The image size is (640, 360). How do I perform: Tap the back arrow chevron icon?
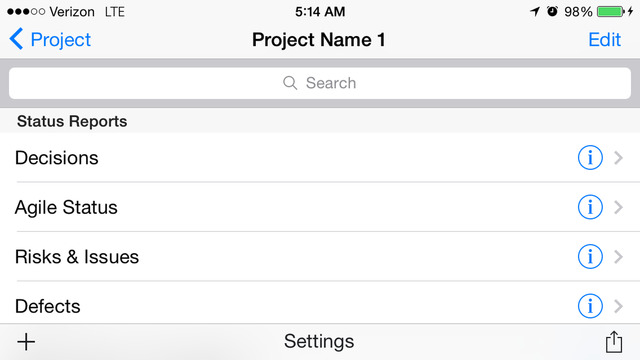16,39
